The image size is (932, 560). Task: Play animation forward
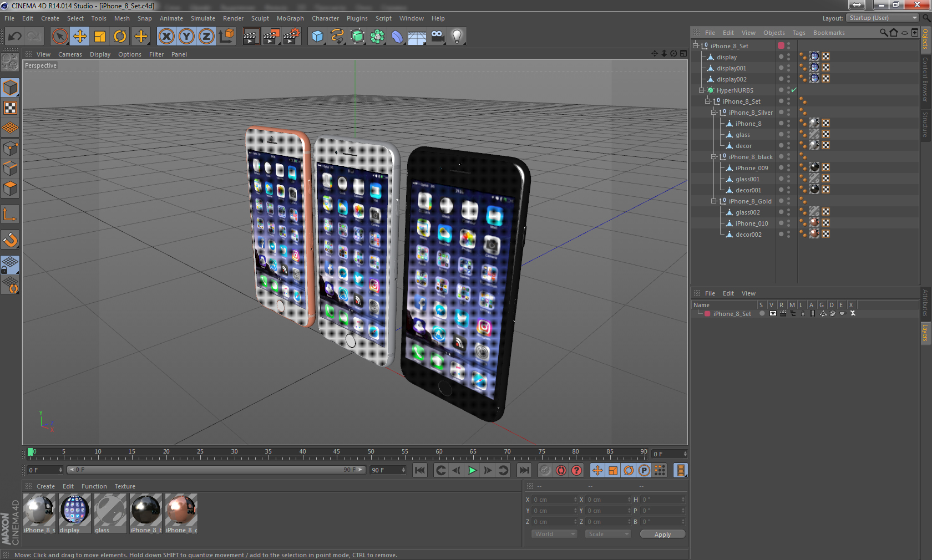click(x=472, y=470)
